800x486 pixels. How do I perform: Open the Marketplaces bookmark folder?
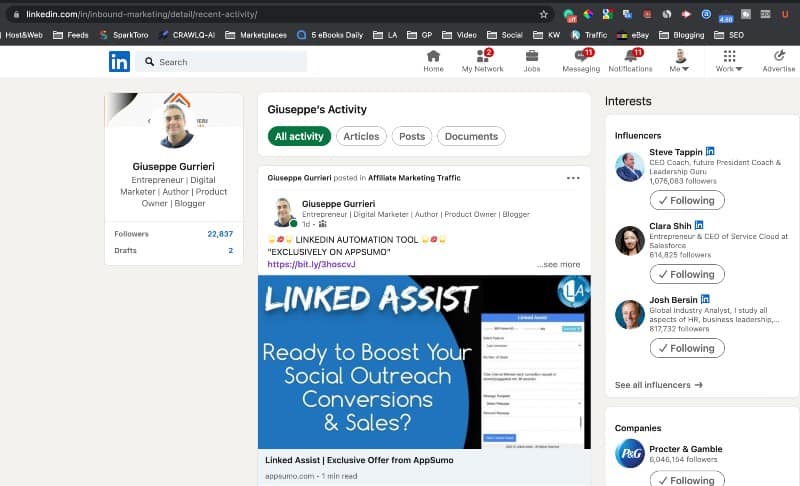tap(256, 35)
